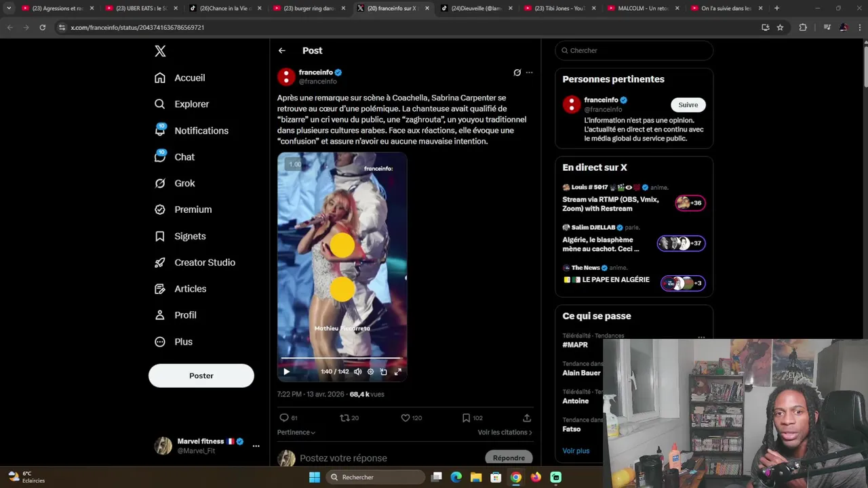Click the Grok explain icon on post
The height and width of the screenshot is (488, 868).
click(517, 73)
